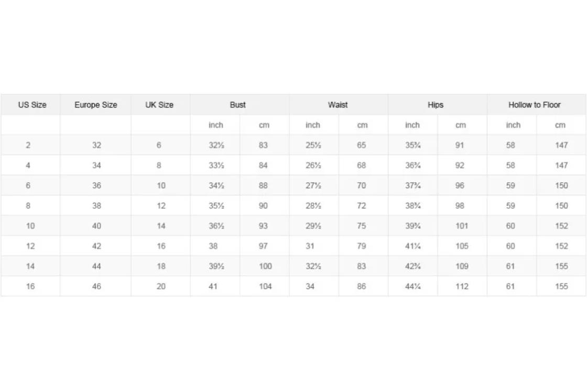Select waist 31 inch cell
587x392 pixels.
pos(314,246)
